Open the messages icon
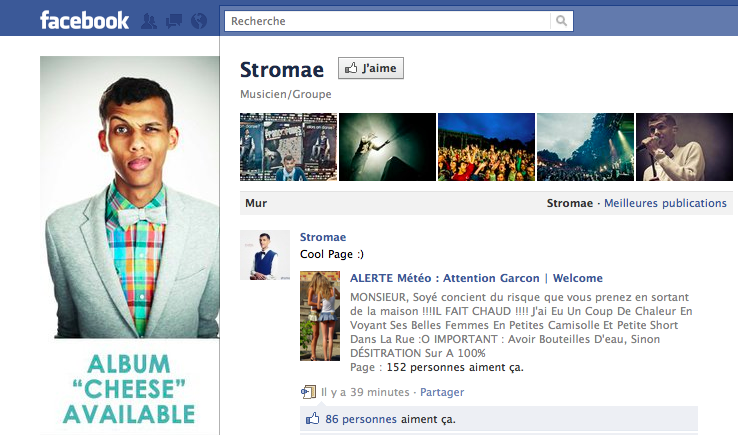 [x=174, y=21]
